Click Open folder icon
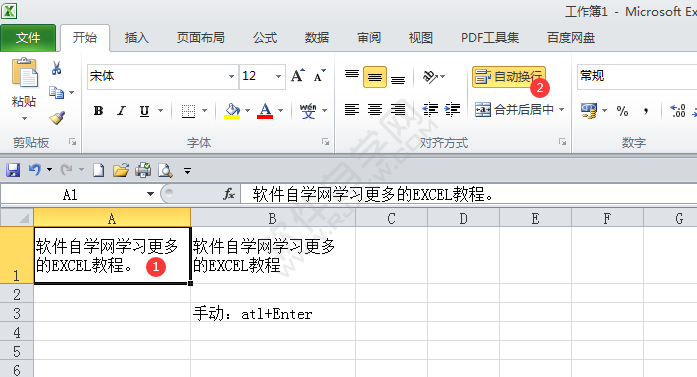Viewport: 697px width, 377px height. pyautogui.click(x=120, y=170)
